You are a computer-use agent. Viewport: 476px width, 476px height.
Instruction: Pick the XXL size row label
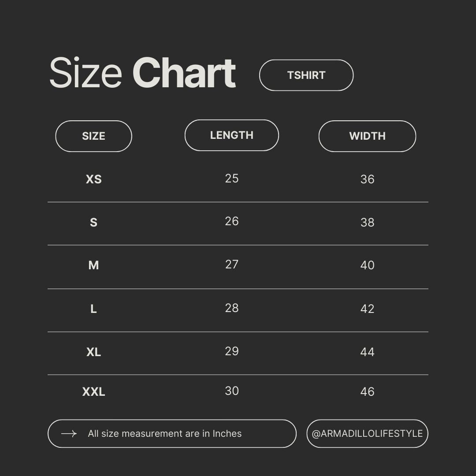[93, 392]
